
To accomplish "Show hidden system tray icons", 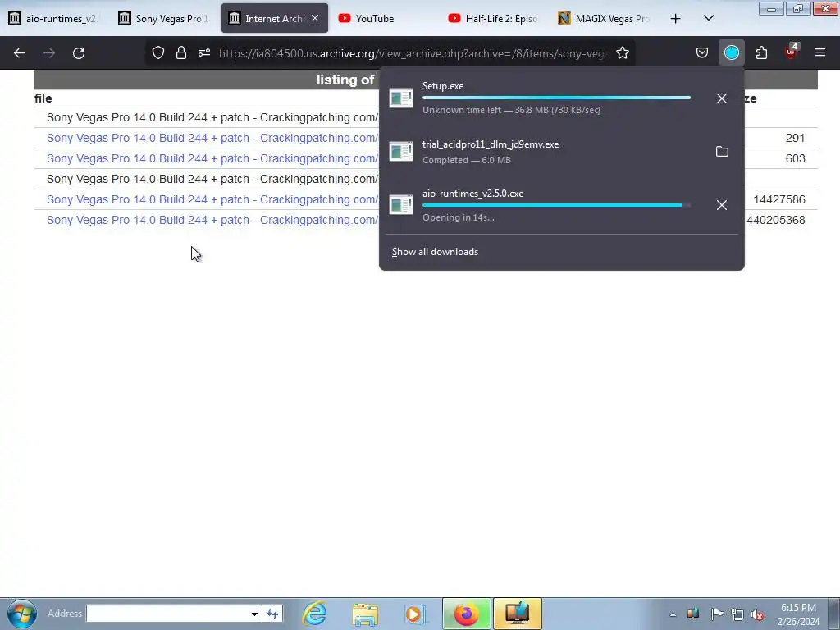I will [673, 614].
